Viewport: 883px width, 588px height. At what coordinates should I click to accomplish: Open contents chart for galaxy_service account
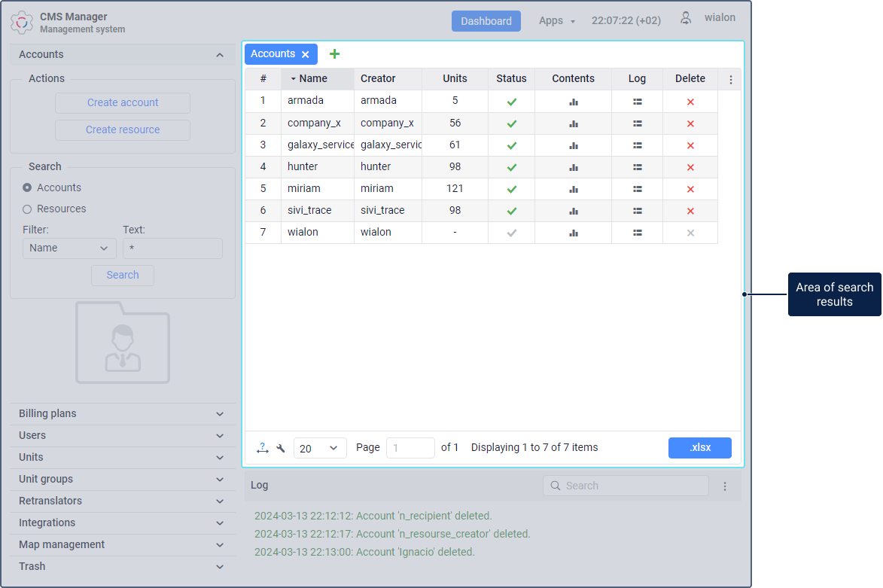point(574,145)
